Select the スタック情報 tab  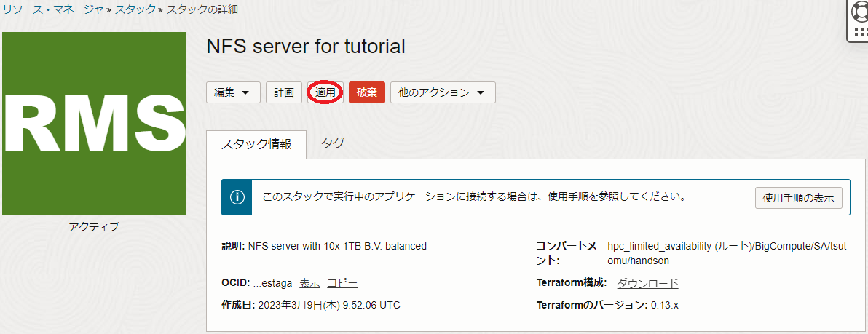(x=256, y=144)
